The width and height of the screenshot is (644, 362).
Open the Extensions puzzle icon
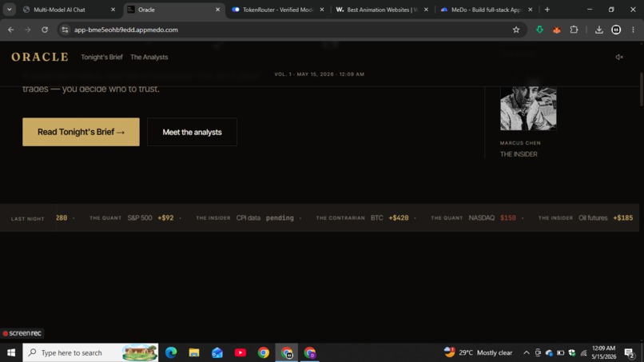click(x=574, y=30)
